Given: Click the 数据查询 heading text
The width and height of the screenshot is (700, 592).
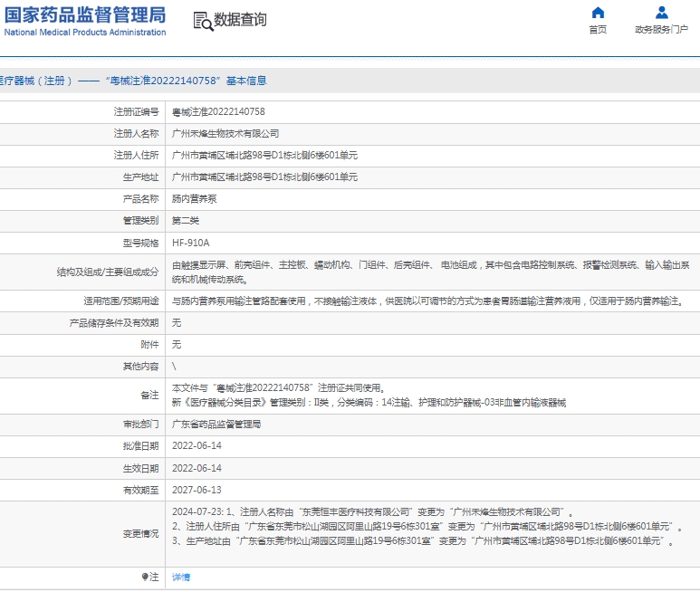Looking at the screenshot, I should tap(240, 20).
